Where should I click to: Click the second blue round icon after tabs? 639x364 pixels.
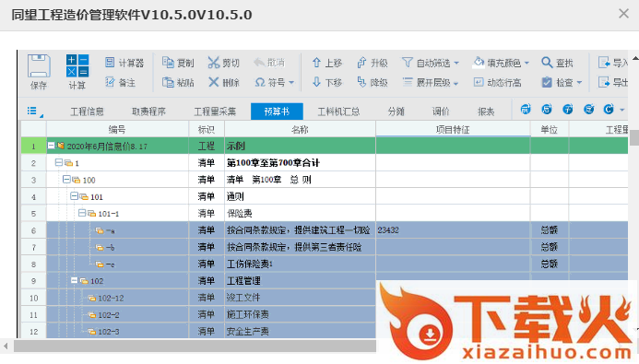tap(547, 109)
